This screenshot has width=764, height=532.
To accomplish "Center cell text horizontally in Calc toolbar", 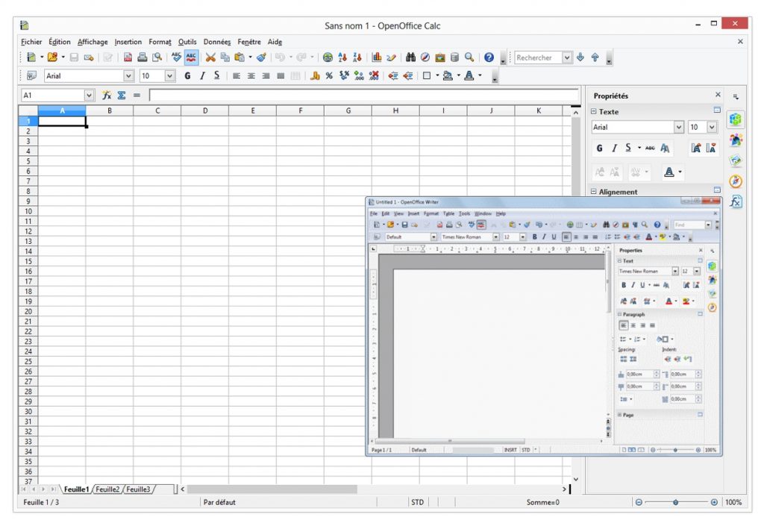I will 251,75.
